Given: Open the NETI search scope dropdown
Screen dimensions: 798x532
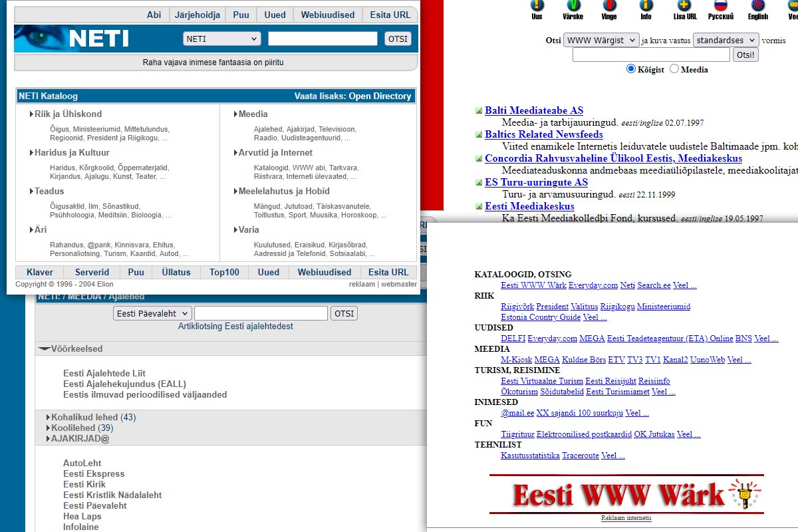Looking at the screenshot, I should click(x=221, y=39).
